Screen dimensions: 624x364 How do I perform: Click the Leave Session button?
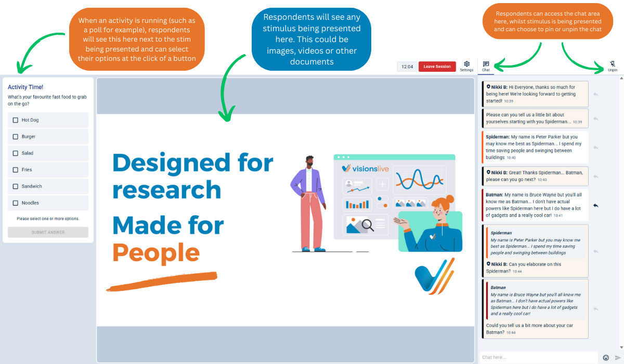coord(437,67)
